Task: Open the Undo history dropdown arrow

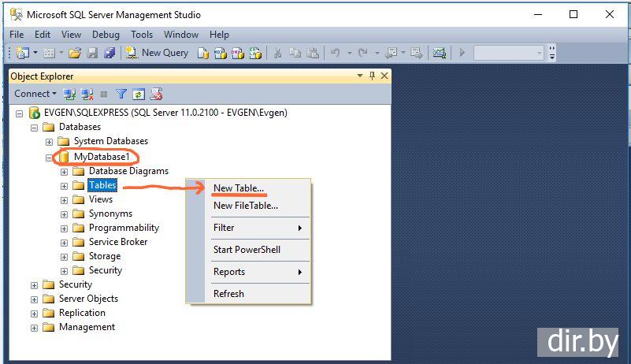Action: point(349,53)
